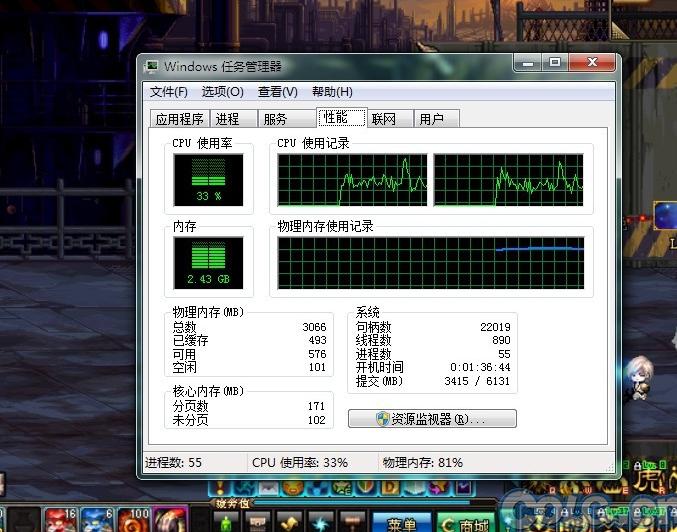Switch to the 服务 tab
Screen dimensions: 677x532
pyautogui.click(x=287, y=119)
